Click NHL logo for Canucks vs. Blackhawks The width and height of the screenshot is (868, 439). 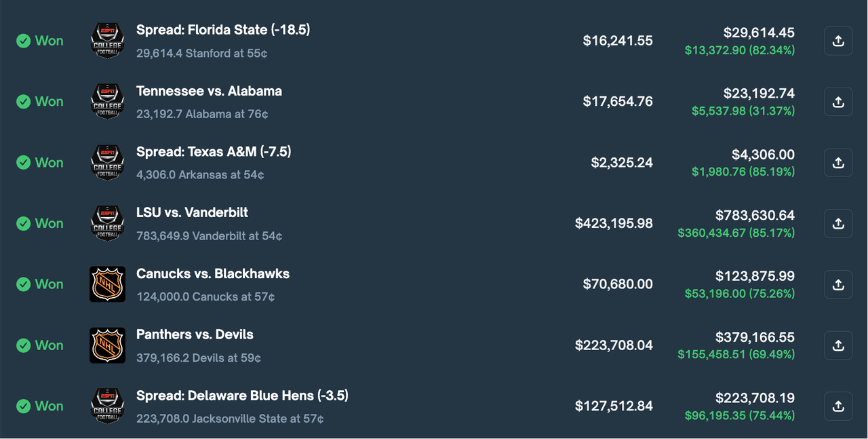point(107,284)
